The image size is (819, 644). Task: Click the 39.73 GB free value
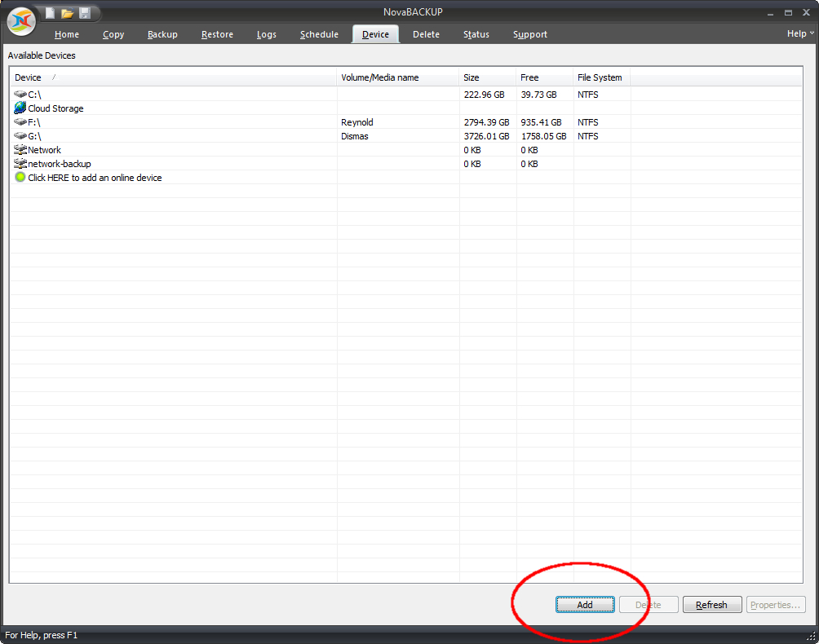[x=538, y=95]
